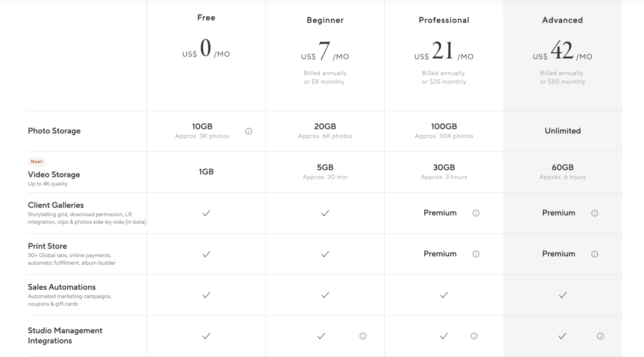
Task: Click the New! badge on Video Storage
Action: 36,162
